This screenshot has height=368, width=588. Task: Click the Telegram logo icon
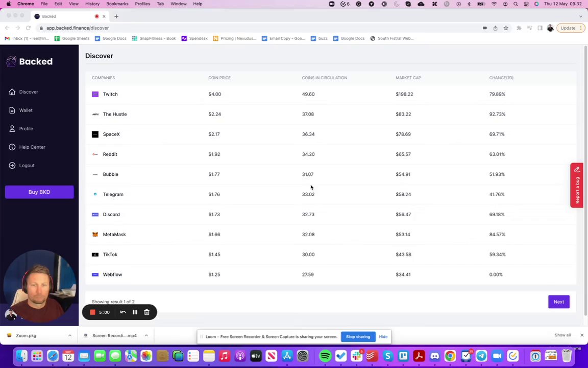pyautogui.click(x=95, y=195)
